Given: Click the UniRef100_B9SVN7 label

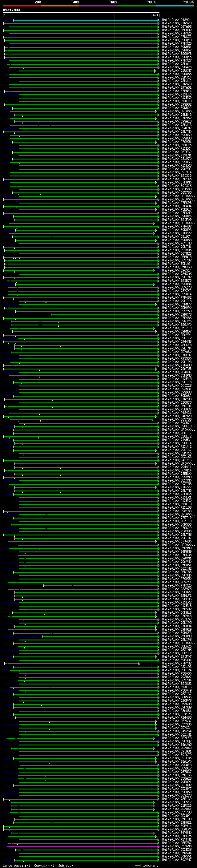Looking at the screenshot, I should 176,860.
